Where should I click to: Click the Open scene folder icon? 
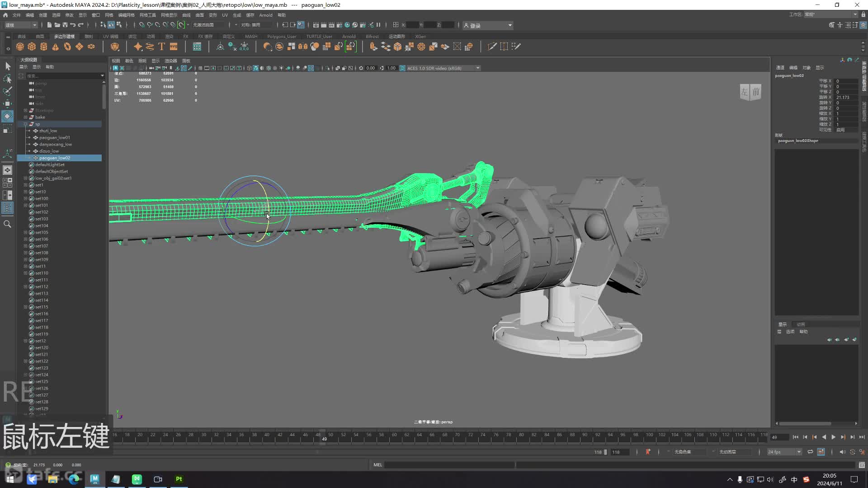click(x=57, y=25)
